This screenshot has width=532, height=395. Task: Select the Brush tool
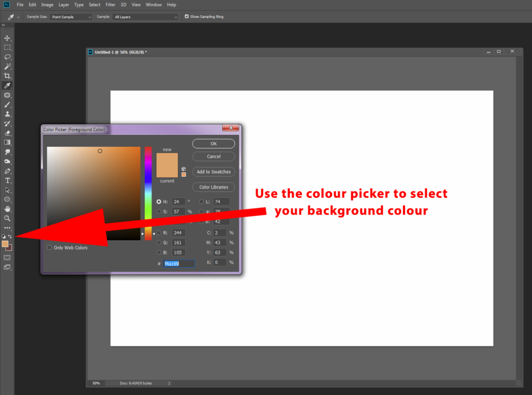pos(8,104)
